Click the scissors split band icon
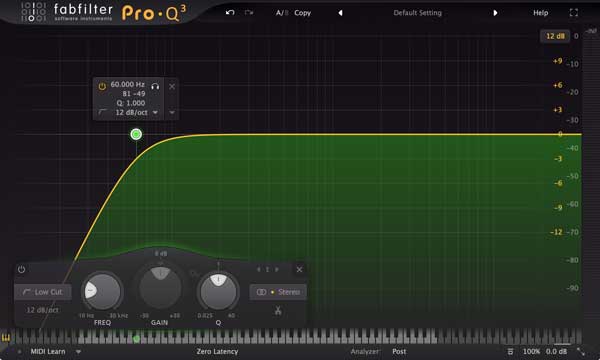Screen dimensions: 600x360 (278, 311)
